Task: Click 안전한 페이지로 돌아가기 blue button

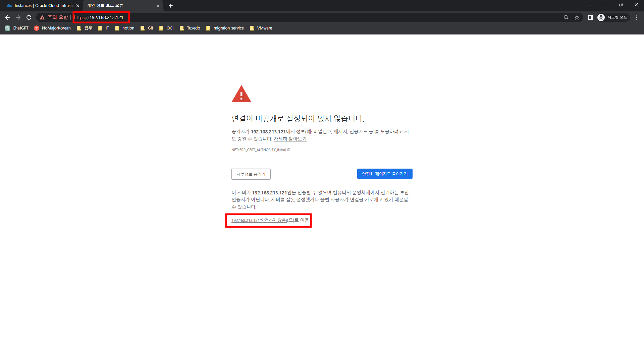Action: point(385,174)
